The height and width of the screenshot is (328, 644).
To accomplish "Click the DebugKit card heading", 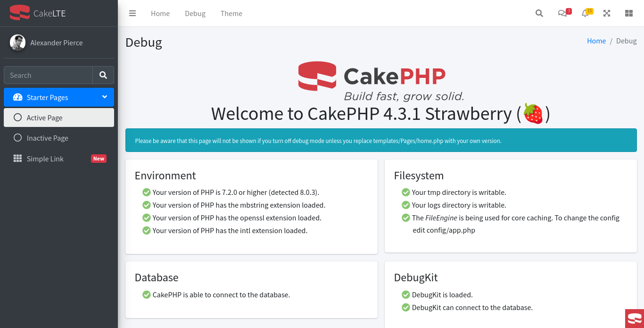I will [x=416, y=278].
